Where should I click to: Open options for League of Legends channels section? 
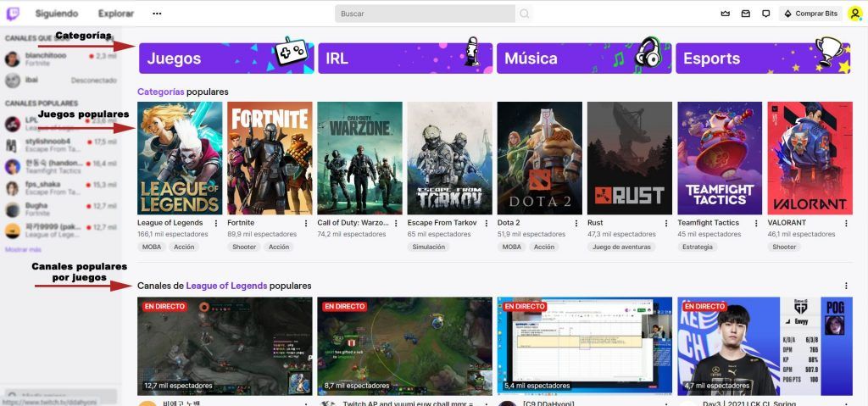pos(846,286)
